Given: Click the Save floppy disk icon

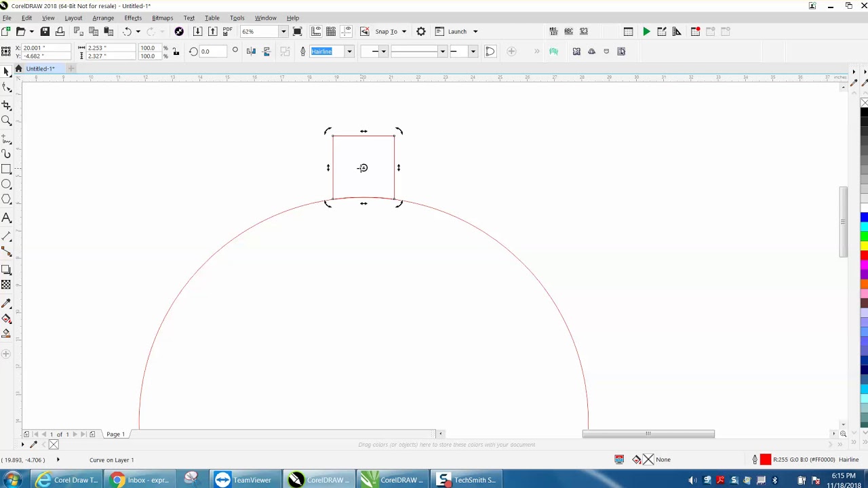Looking at the screenshot, I should coord(45,32).
